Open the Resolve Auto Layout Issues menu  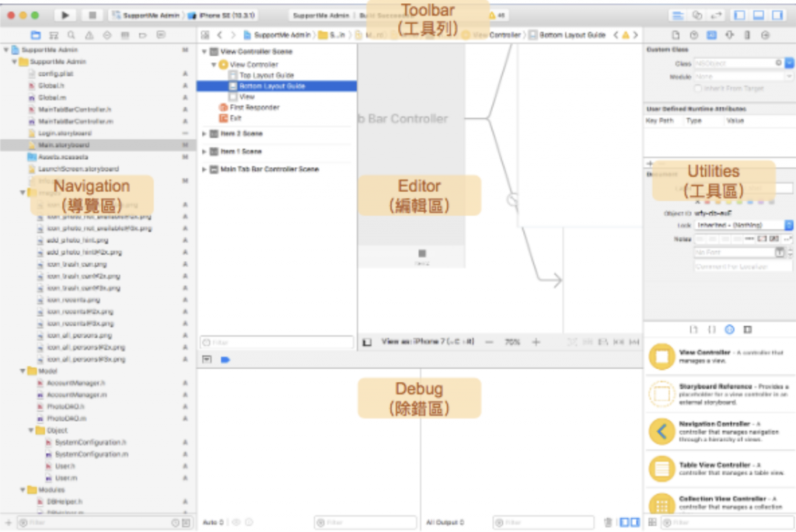point(634,342)
